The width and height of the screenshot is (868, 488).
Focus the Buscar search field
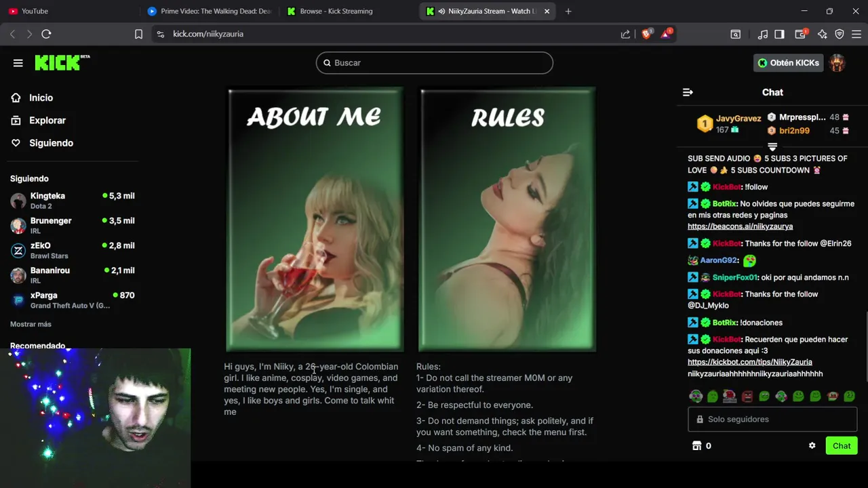[435, 63]
